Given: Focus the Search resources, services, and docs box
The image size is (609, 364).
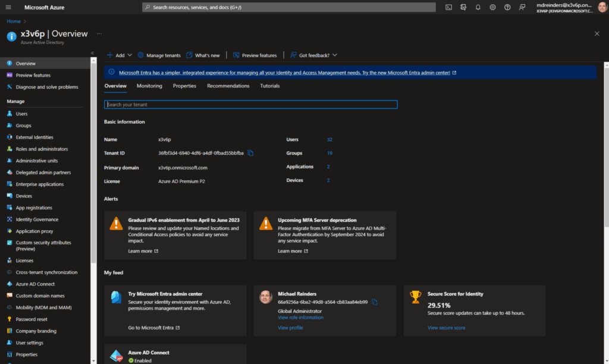Looking at the screenshot, I should tap(289, 7).
